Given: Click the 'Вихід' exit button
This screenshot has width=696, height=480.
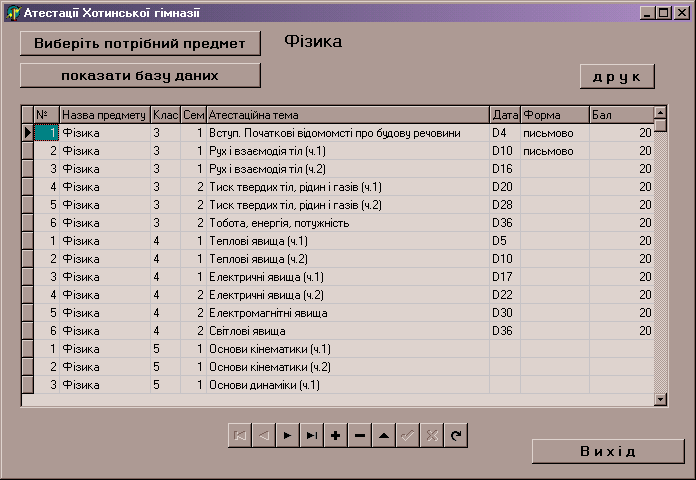Looking at the screenshot, I should tap(608, 452).
